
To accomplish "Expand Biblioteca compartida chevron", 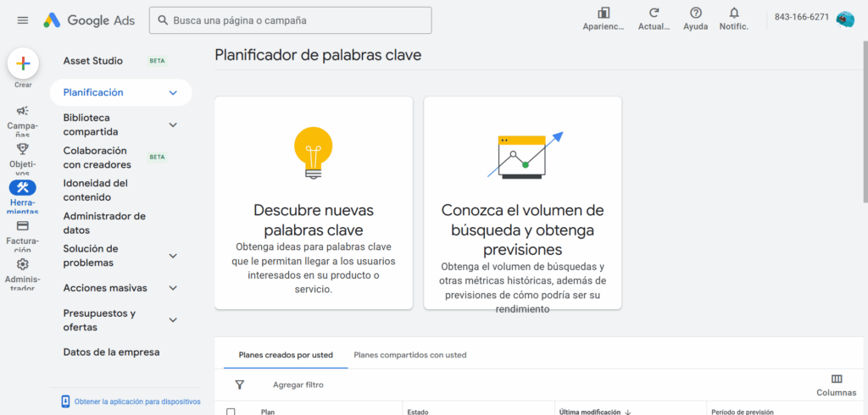I will (x=173, y=125).
